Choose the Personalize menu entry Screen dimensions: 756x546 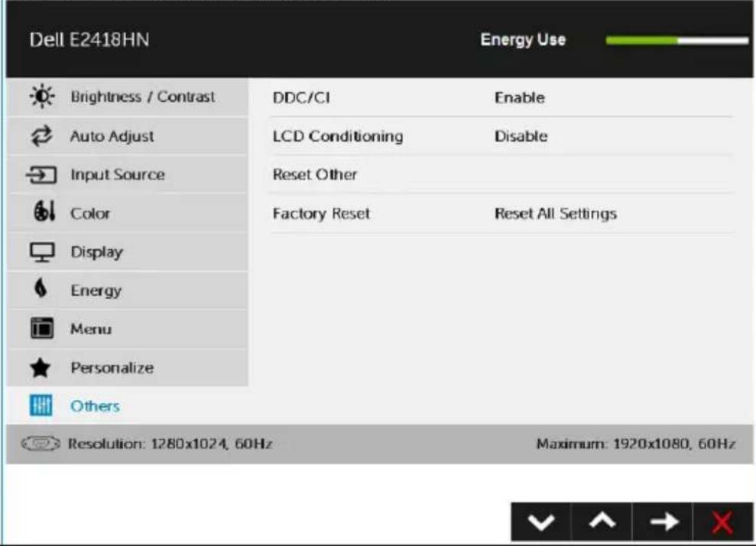[128, 368]
